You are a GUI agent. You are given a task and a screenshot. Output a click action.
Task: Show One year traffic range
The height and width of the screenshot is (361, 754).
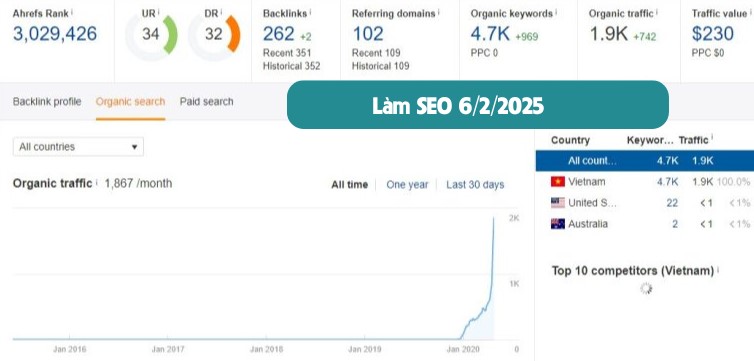click(407, 185)
